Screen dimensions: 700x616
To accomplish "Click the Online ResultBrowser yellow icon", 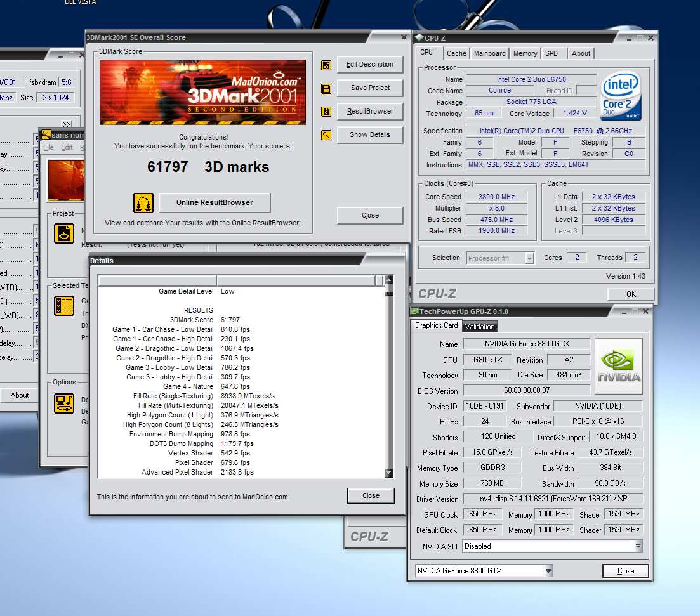I will (143, 202).
